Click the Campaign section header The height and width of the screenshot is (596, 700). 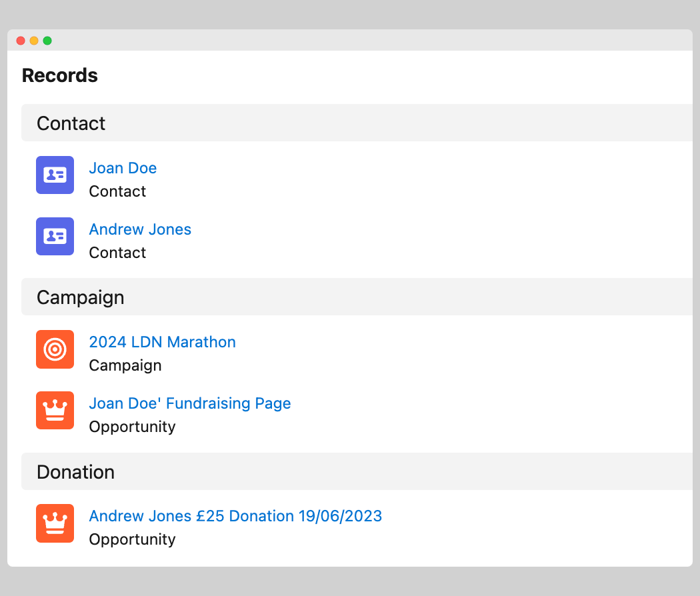[81, 297]
